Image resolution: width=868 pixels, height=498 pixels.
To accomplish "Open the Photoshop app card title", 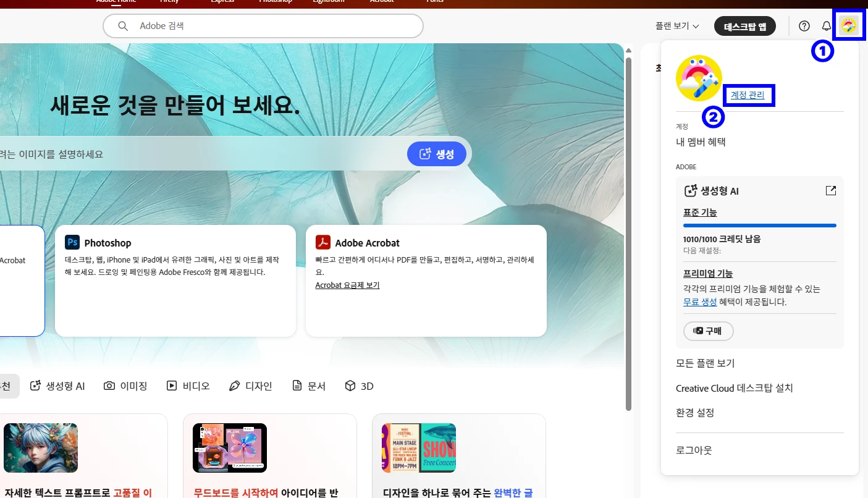I will [107, 243].
